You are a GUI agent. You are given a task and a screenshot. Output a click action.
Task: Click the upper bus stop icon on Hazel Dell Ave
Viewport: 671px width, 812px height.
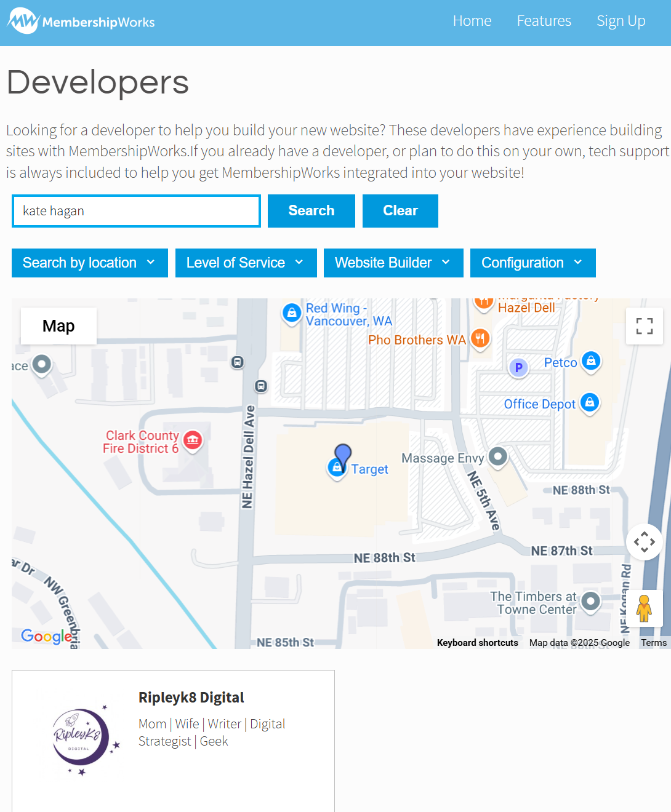[238, 362]
